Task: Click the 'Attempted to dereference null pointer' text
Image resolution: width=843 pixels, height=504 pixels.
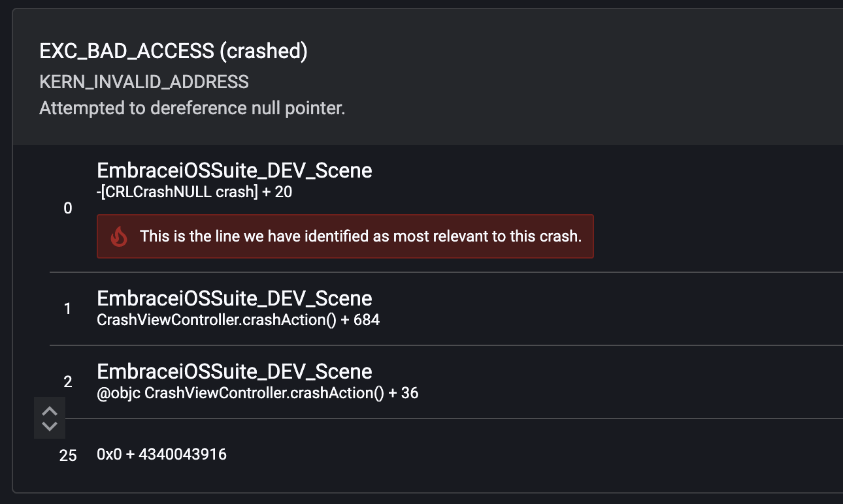Action: pyautogui.click(x=192, y=108)
